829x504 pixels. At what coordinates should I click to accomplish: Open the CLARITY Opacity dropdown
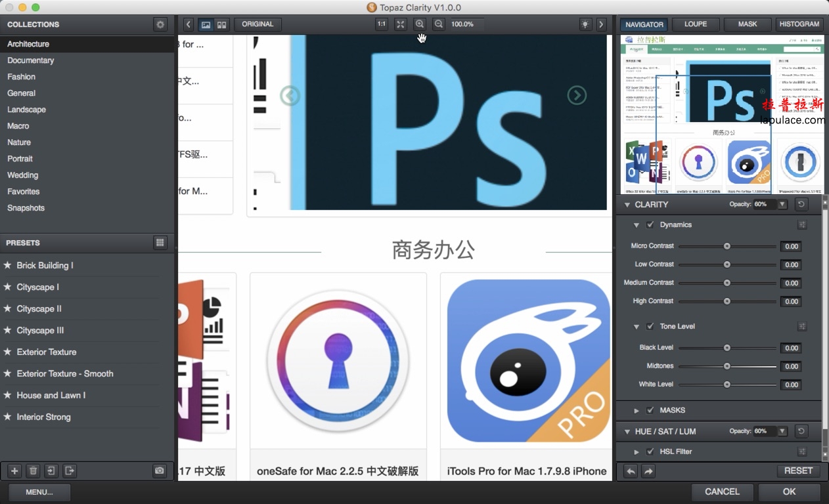[x=782, y=204]
